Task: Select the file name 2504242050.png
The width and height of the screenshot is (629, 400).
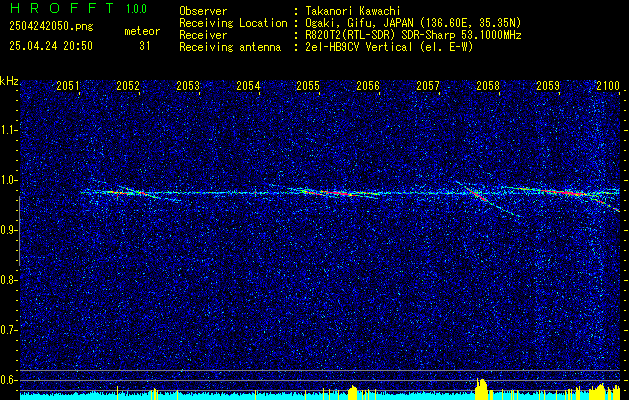Action: pos(51,27)
